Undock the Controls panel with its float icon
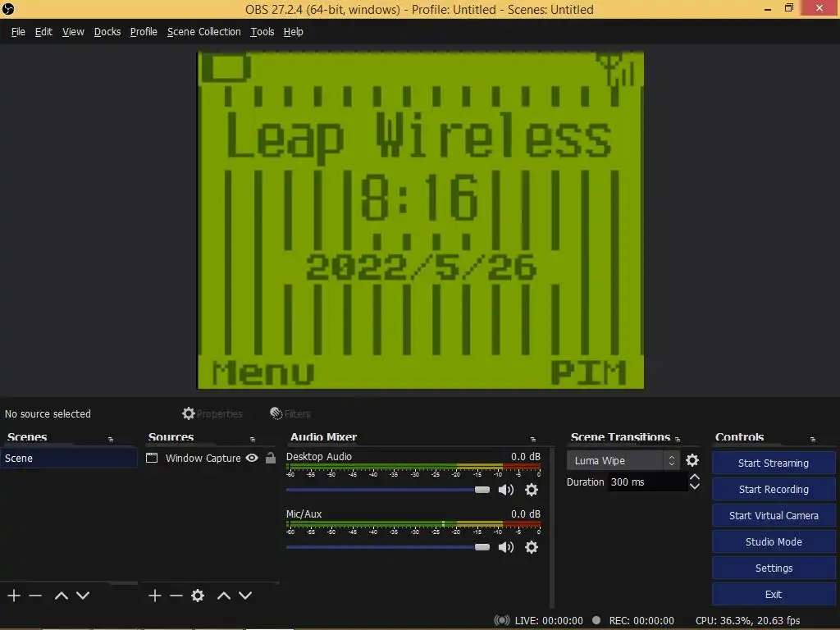 coord(813,440)
